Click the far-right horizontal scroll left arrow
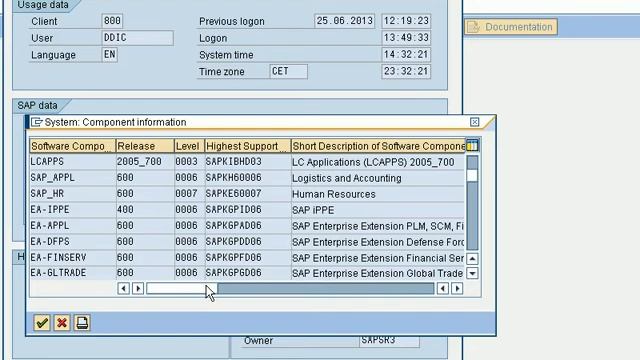The image size is (640, 360). [x=443, y=289]
